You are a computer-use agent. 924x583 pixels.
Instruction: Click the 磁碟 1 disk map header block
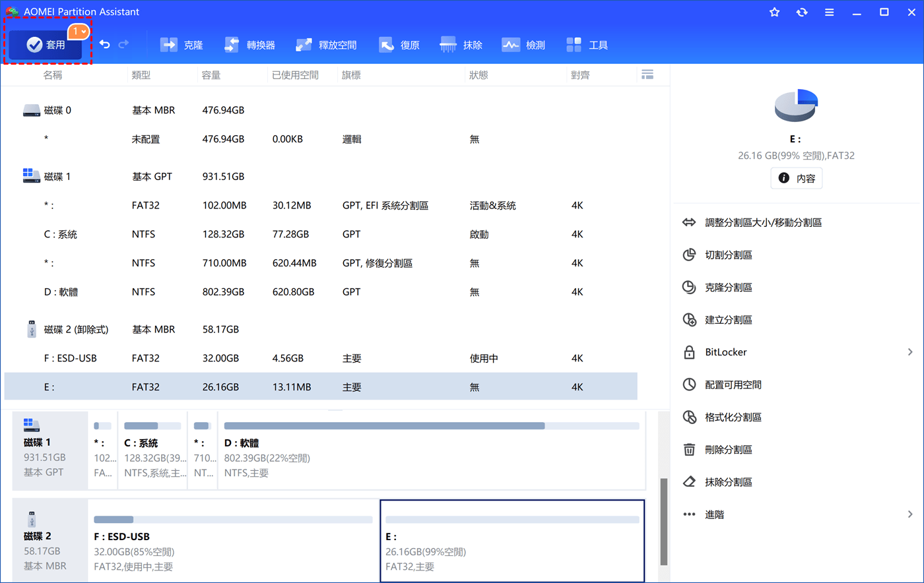(x=50, y=450)
